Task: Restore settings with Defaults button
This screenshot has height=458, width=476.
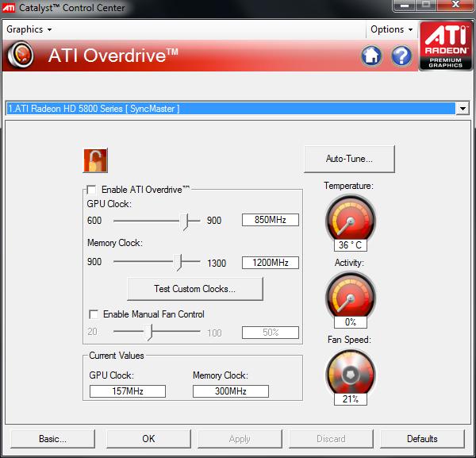Action: click(422, 439)
